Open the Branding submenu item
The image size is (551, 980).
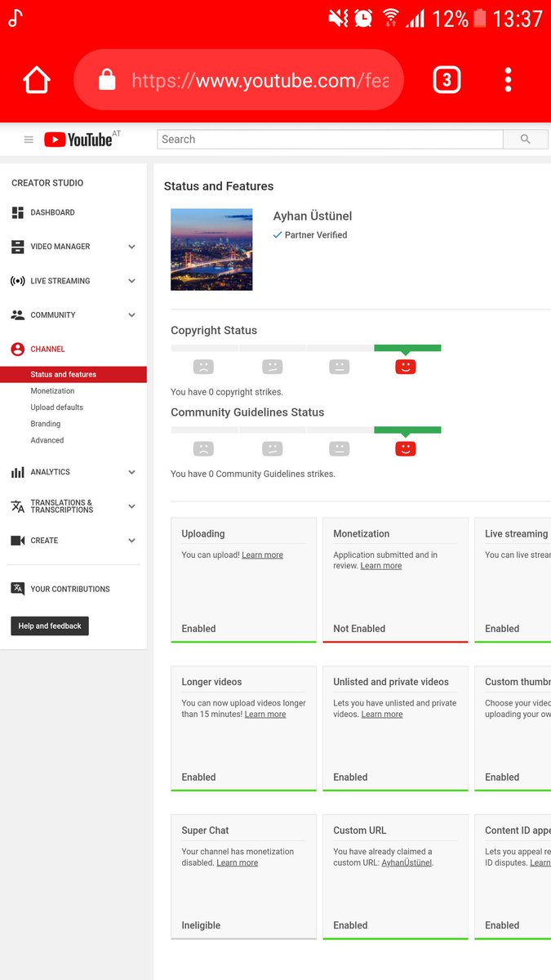click(45, 424)
